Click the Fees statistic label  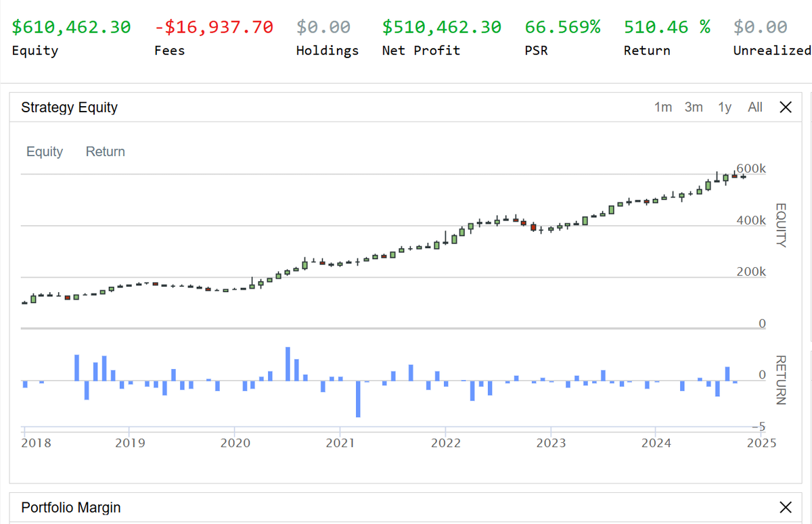169,51
